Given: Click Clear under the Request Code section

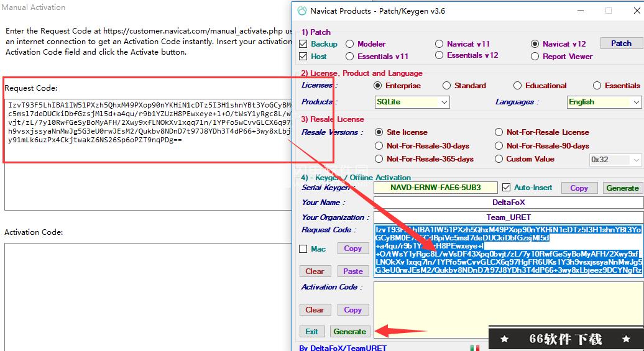Looking at the screenshot, I should 315,271.
